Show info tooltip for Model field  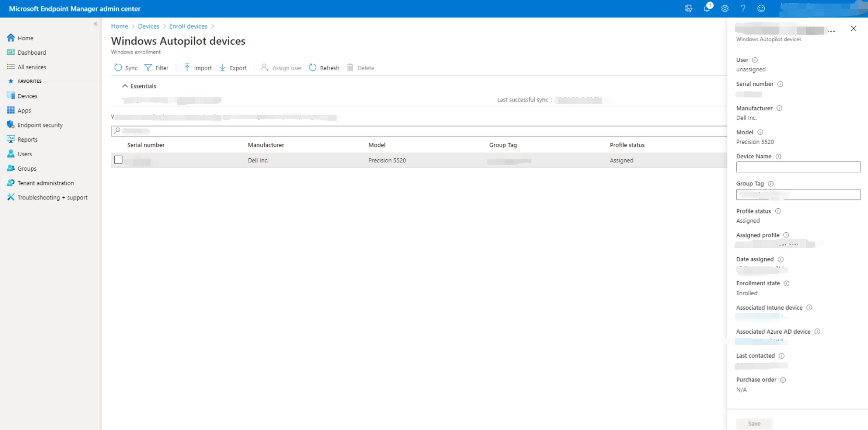tap(760, 132)
